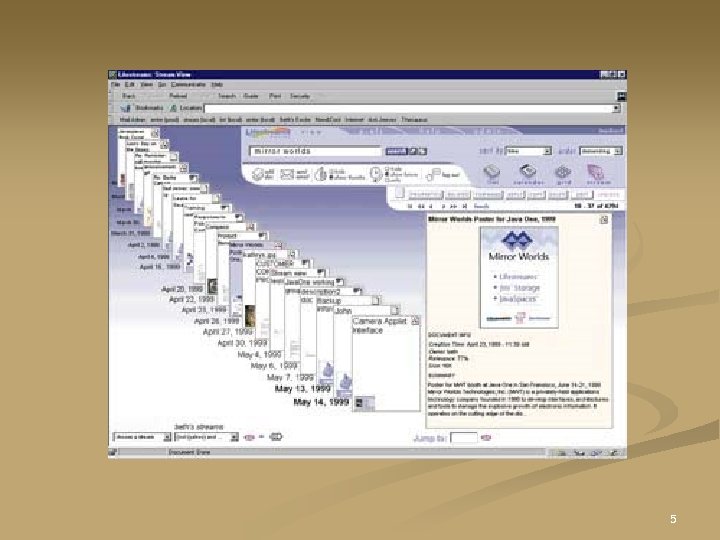This screenshot has width=720, height=540.
Task: Select the stream view icon
Action: [x=596, y=172]
